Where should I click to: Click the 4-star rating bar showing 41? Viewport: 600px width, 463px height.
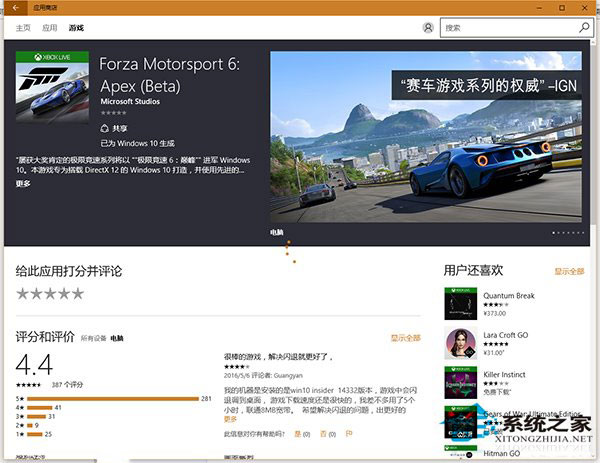39,408
